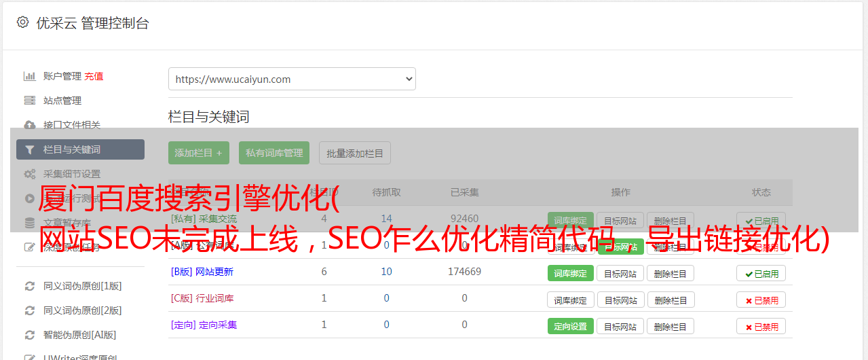Click the [B版] 网站更新 column link
Image resolution: width=868 pixels, height=360 pixels.
pos(202,272)
